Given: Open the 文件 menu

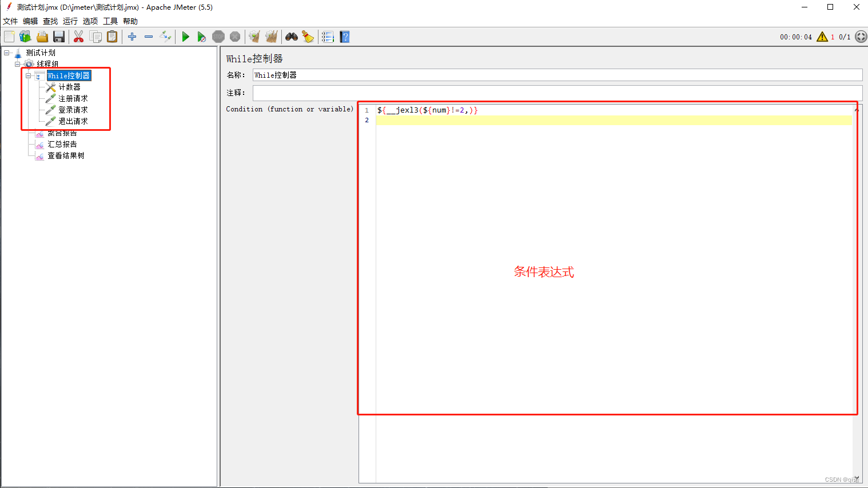Looking at the screenshot, I should pyautogui.click(x=10, y=21).
